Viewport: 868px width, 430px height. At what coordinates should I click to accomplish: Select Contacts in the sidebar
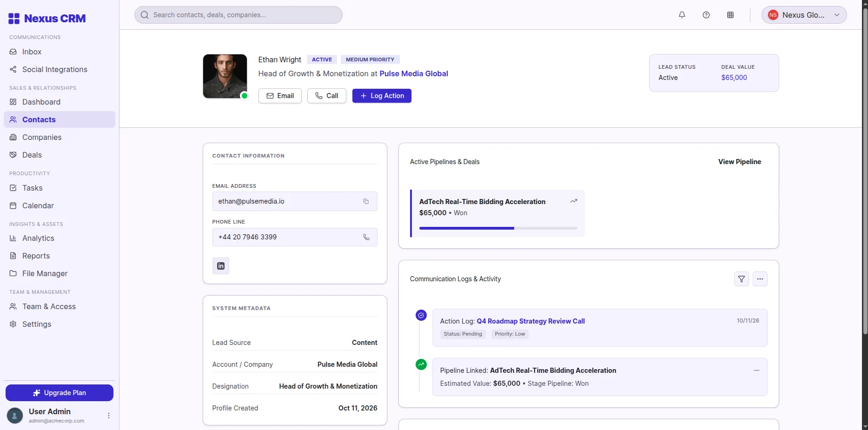60,119
